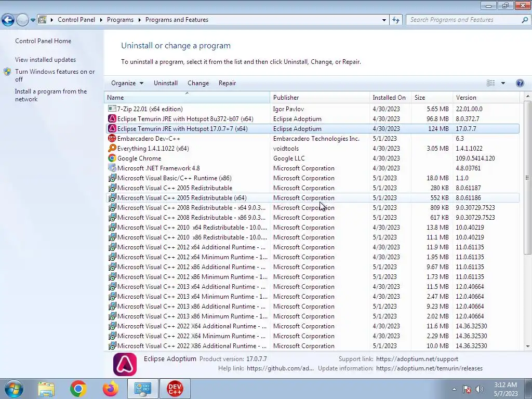Select Eclipse Temurin JRE 17.0.7+7 row

(x=312, y=129)
